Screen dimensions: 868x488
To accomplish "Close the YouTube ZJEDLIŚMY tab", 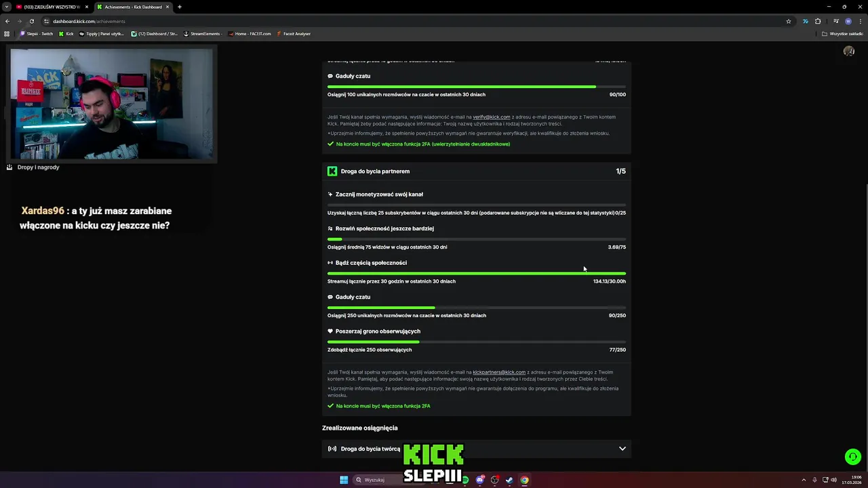I will pyautogui.click(x=87, y=7).
